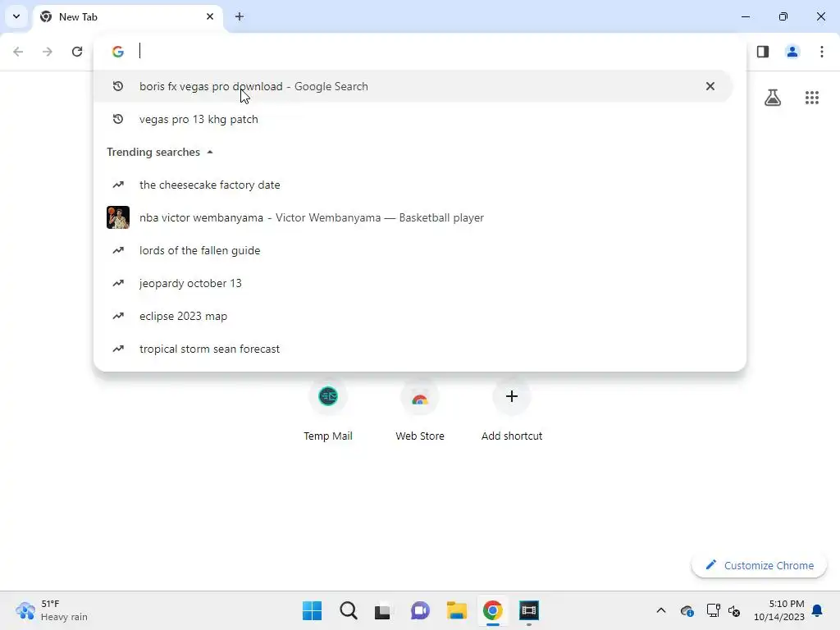
Task: Open the Chrome three-dot menu
Action: coord(822,52)
